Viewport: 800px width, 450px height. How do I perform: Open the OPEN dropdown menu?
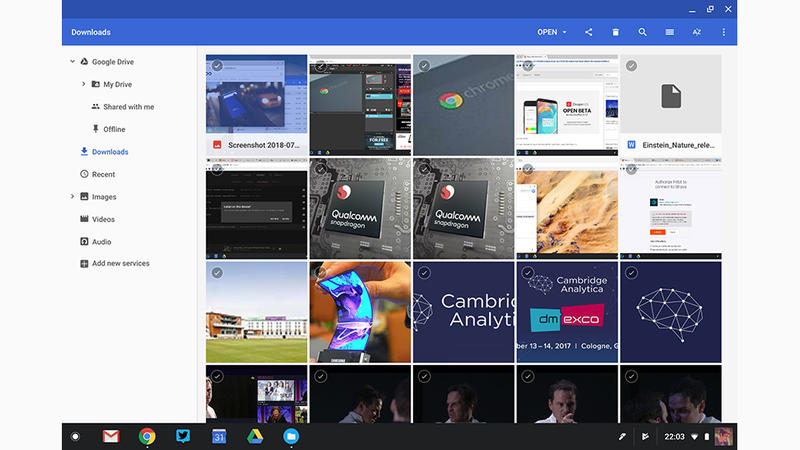[552, 32]
